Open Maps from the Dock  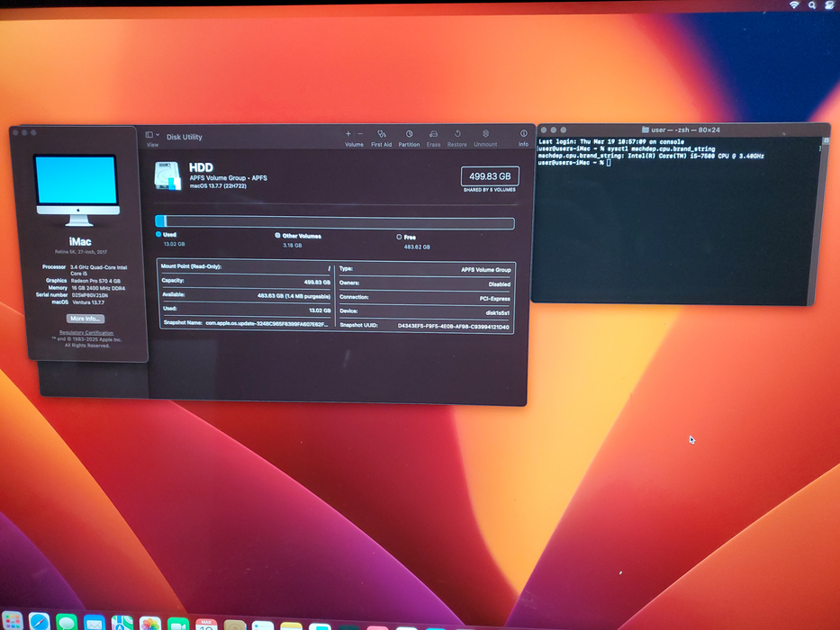(x=122, y=623)
